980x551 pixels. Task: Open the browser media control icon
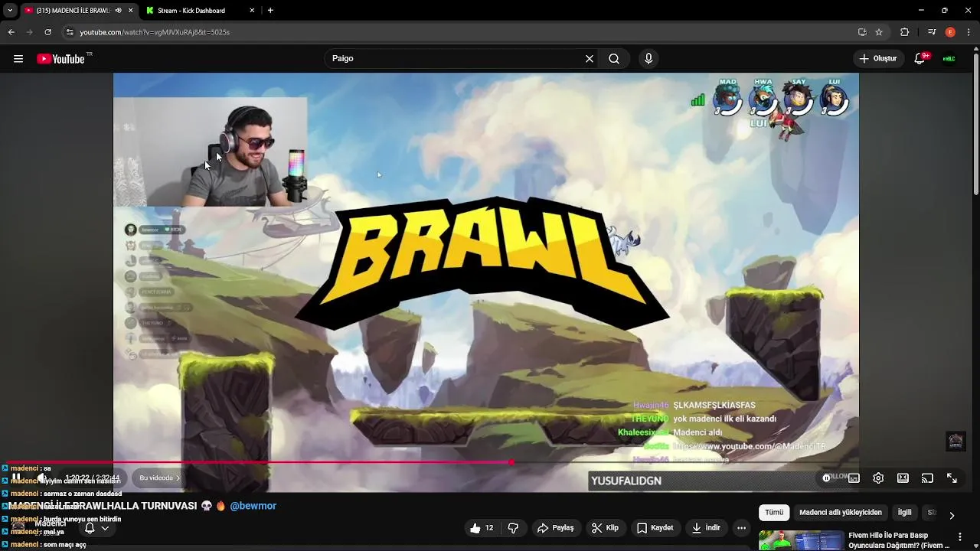coord(932,32)
